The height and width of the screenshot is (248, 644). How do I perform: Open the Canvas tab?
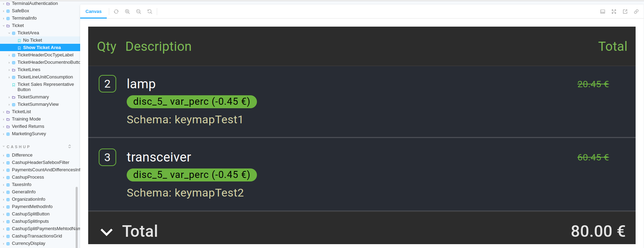[93, 12]
